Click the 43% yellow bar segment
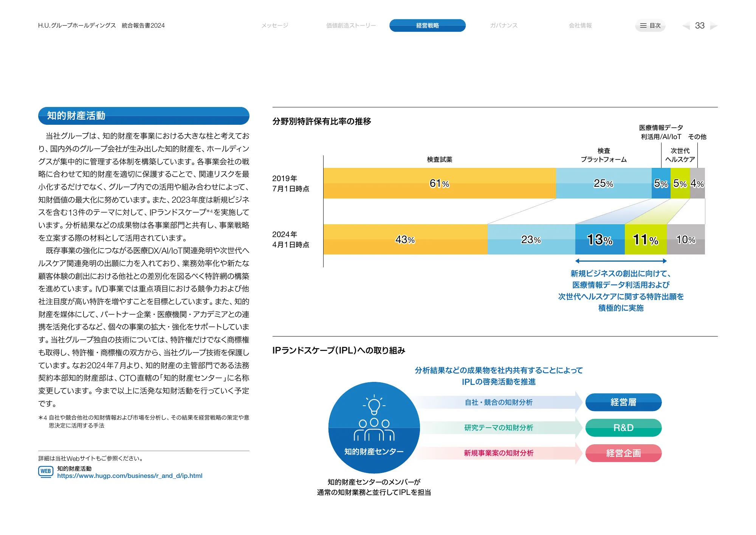 pyautogui.click(x=405, y=239)
